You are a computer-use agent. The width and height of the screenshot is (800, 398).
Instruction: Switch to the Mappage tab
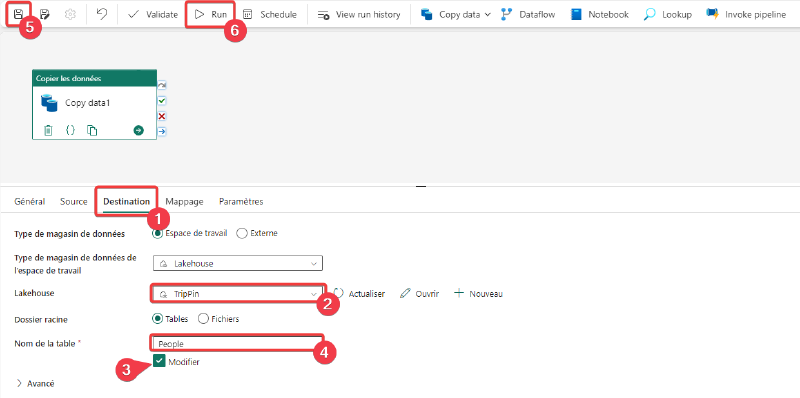point(184,202)
